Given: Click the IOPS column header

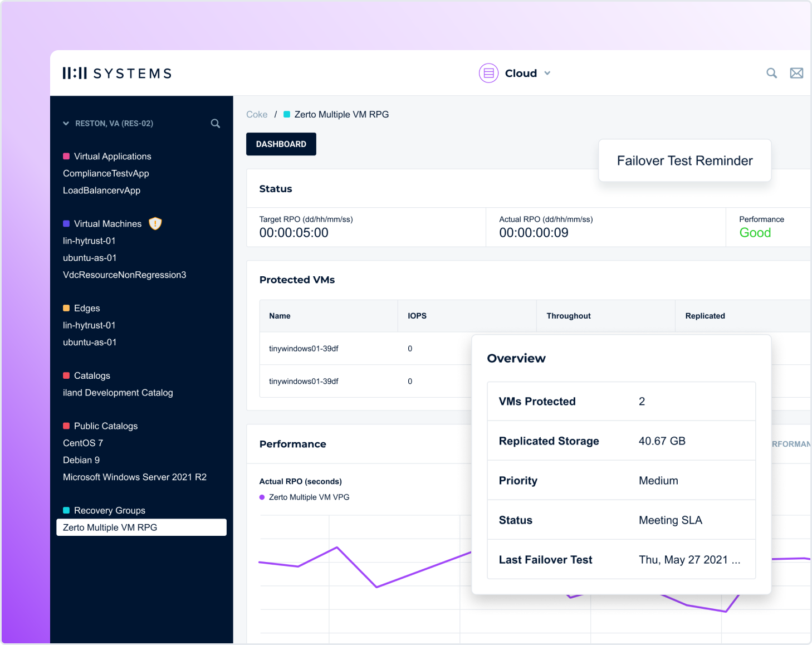Looking at the screenshot, I should tap(417, 316).
